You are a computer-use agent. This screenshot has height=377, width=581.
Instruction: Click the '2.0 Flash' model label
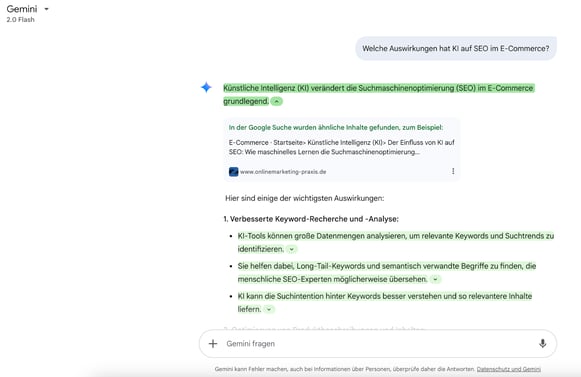pos(20,20)
